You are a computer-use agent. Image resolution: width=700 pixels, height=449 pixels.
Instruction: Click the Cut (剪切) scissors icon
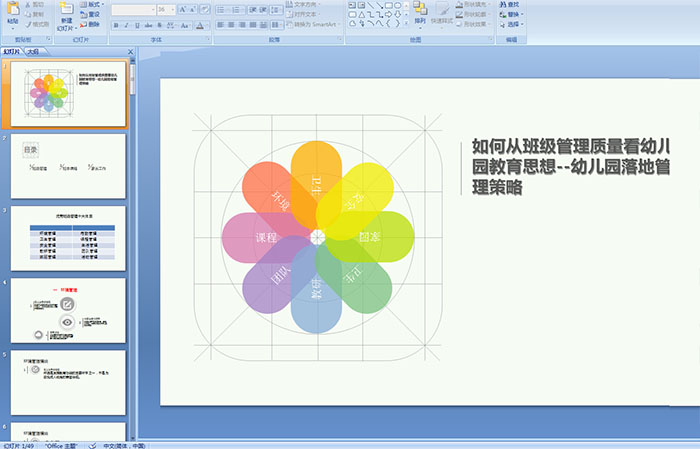(28, 5)
